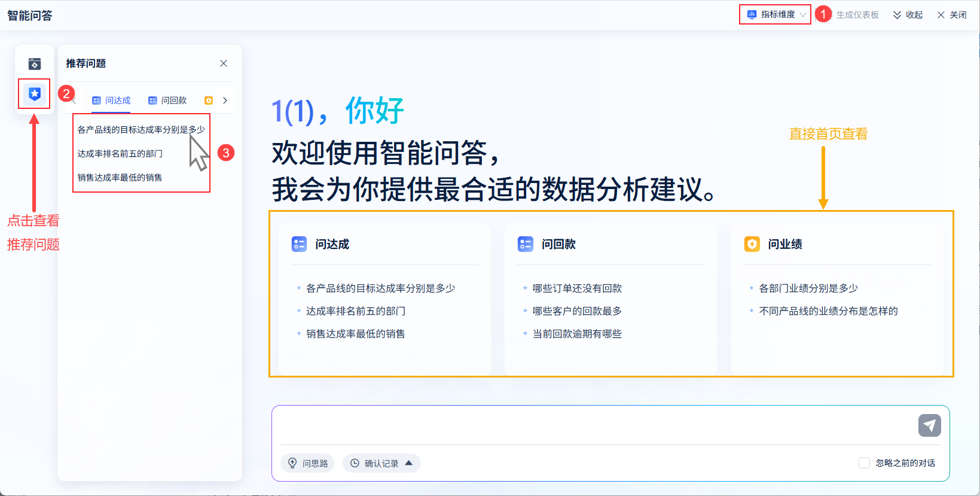Select question 各部门业绩分别是多少
The image size is (980, 496).
[x=808, y=288]
